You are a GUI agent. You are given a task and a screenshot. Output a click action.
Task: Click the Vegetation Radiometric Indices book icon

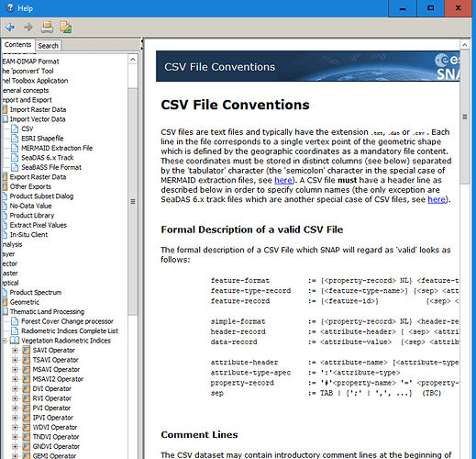tap(14, 341)
